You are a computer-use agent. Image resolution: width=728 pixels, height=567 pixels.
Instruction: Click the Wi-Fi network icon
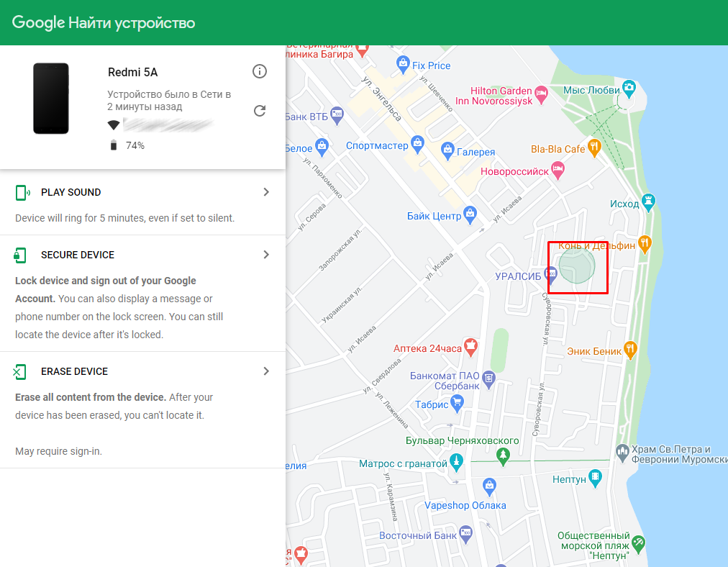tap(114, 125)
